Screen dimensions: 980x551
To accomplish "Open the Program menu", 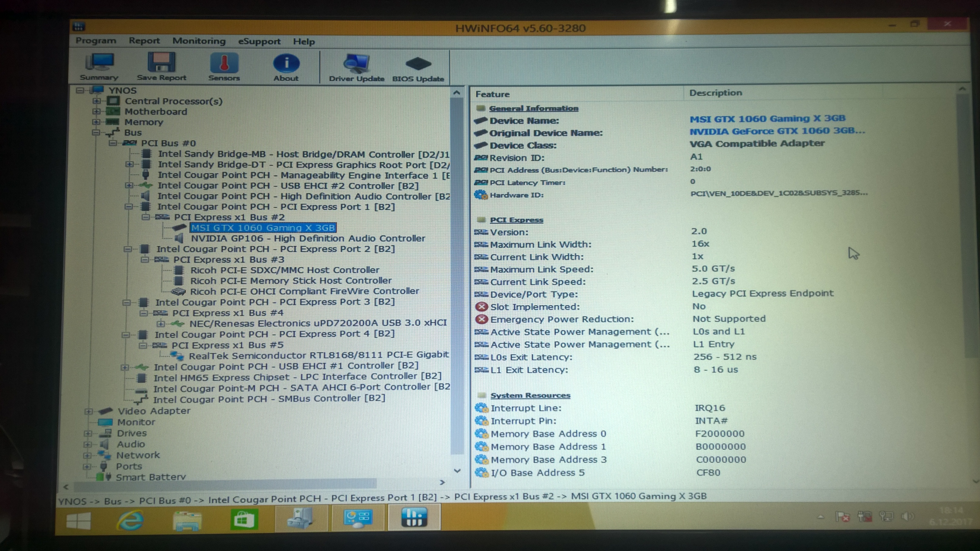I will pos(96,40).
